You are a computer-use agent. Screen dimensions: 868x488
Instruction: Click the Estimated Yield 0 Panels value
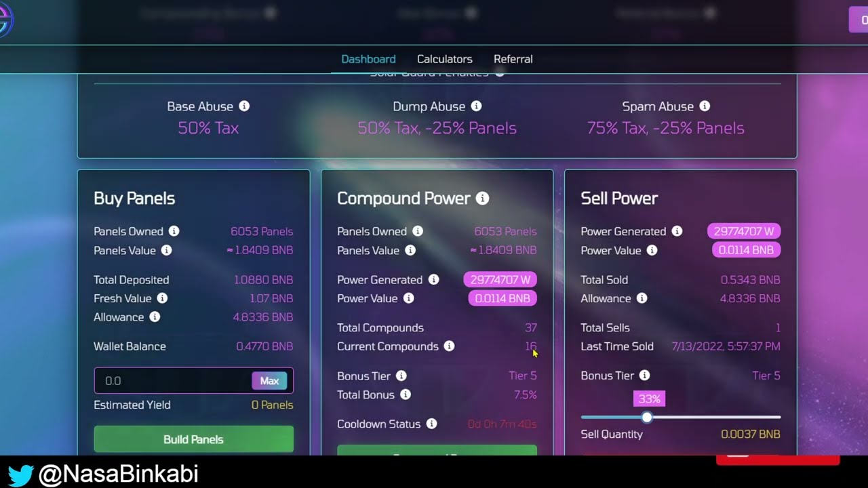[x=273, y=405]
